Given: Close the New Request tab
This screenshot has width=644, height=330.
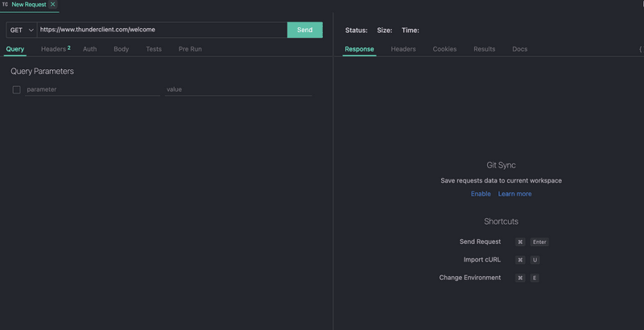Looking at the screenshot, I should tap(52, 5).
